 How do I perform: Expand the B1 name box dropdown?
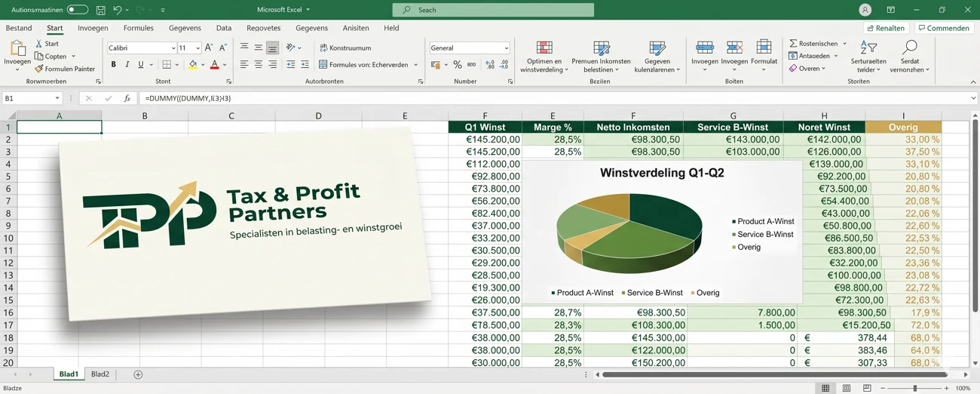(x=57, y=98)
